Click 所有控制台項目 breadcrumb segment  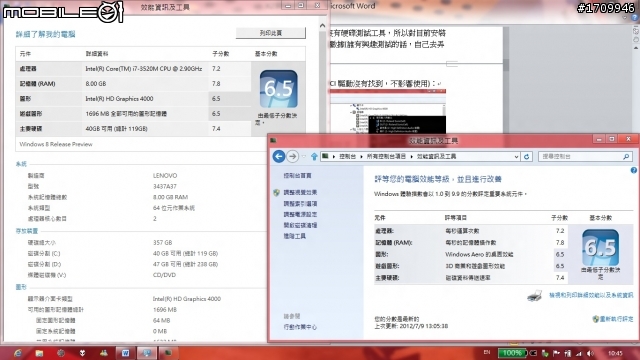coord(386,157)
